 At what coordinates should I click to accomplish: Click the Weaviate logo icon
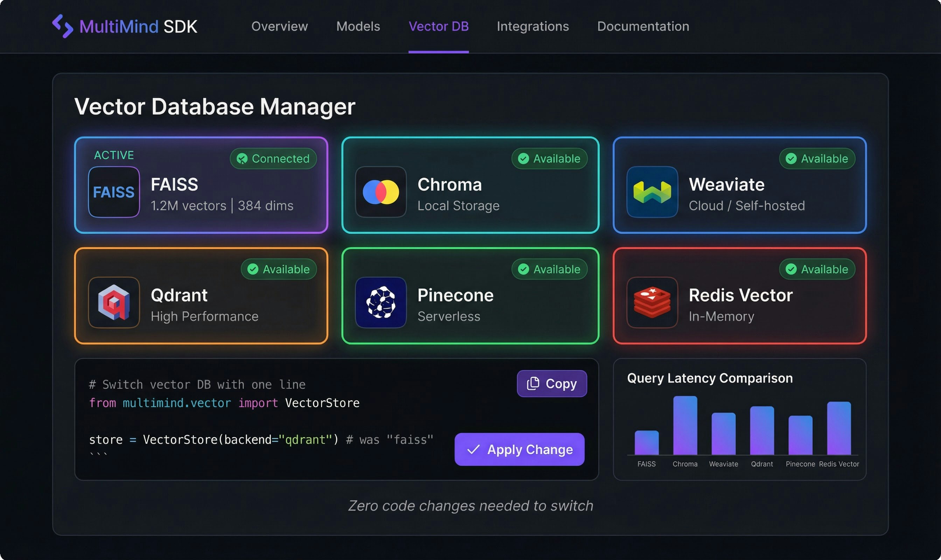point(652,192)
